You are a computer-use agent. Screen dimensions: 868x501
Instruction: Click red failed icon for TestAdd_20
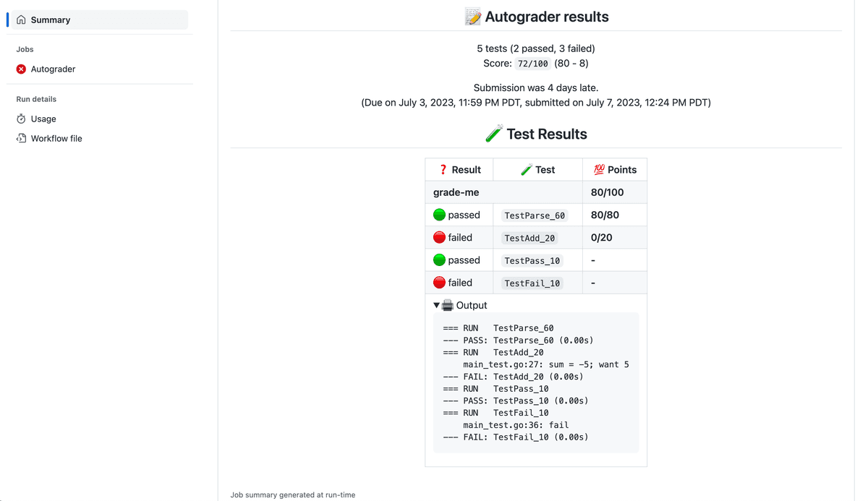point(439,237)
